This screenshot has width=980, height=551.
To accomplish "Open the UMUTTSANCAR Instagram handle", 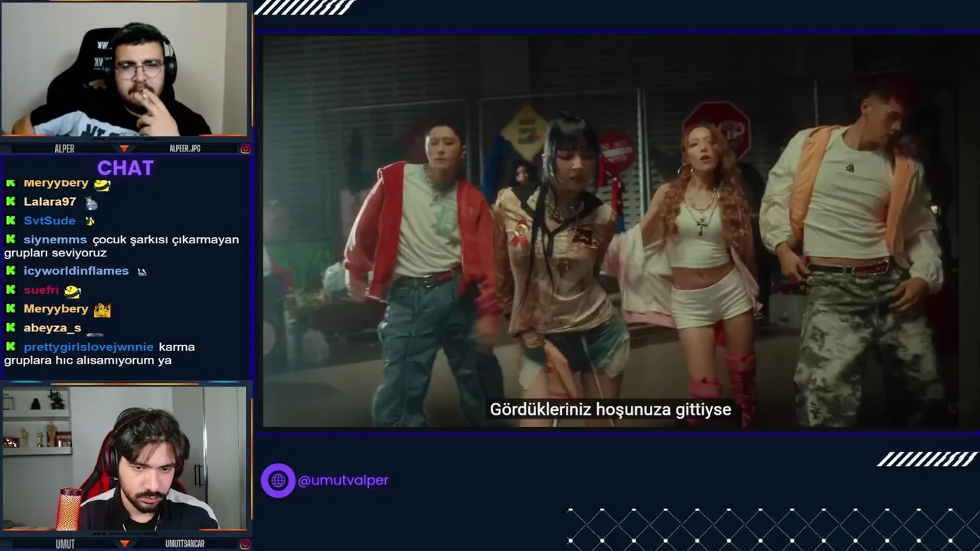I will (x=185, y=543).
